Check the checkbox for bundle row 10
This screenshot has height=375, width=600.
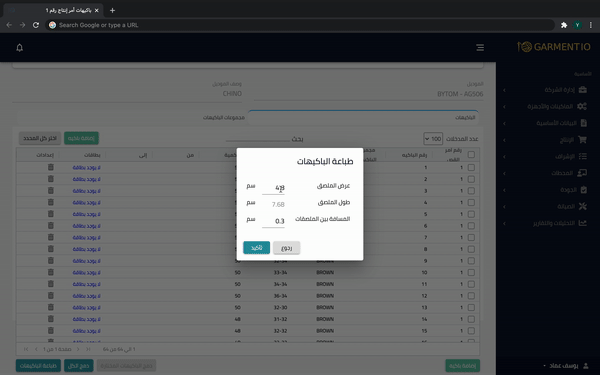tap(471, 272)
